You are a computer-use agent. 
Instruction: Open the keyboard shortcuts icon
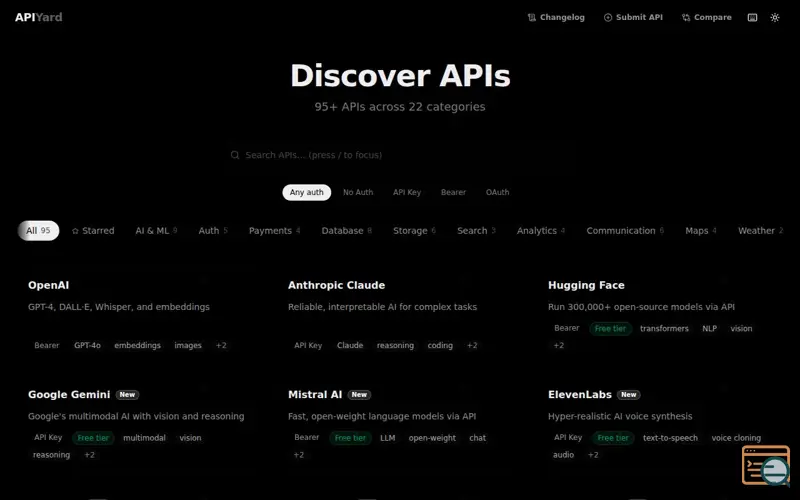pyautogui.click(x=752, y=17)
